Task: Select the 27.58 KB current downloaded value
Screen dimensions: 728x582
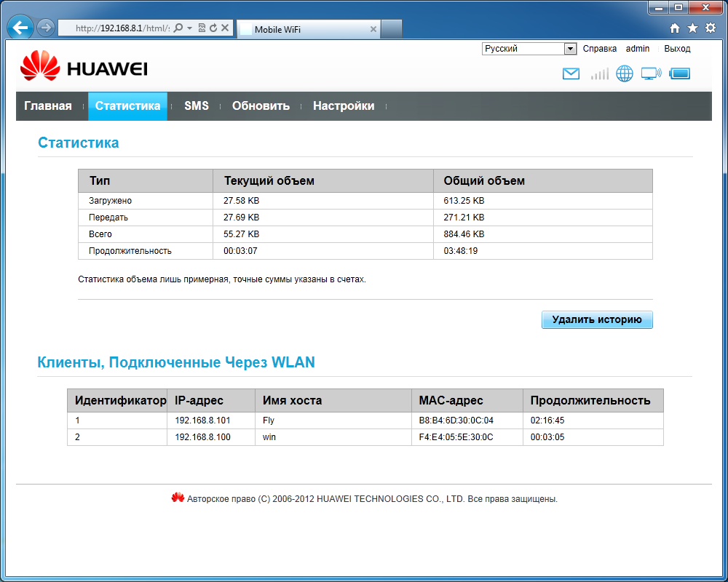Action: 242,201
